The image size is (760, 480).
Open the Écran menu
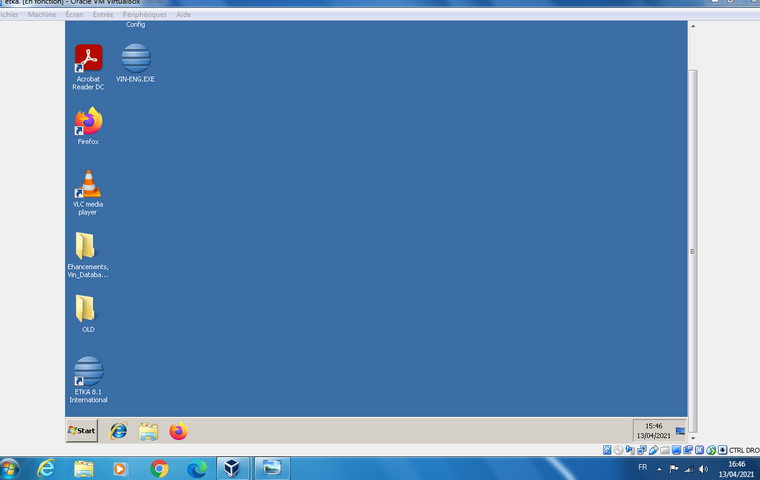[74, 15]
